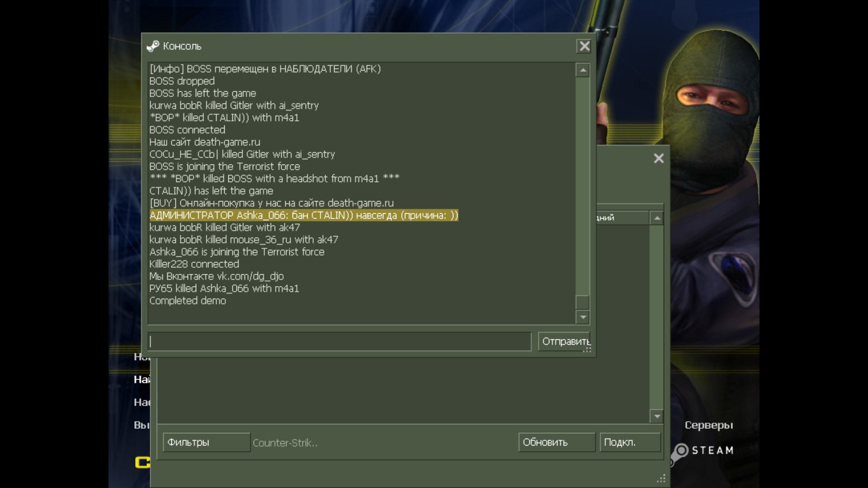The image size is (868, 488).
Task: Open the Фильтры panel
Action: point(206,442)
